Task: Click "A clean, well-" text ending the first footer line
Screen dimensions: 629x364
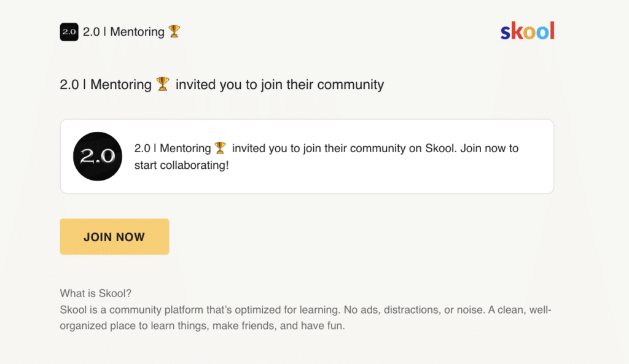Action: click(520, 310)
